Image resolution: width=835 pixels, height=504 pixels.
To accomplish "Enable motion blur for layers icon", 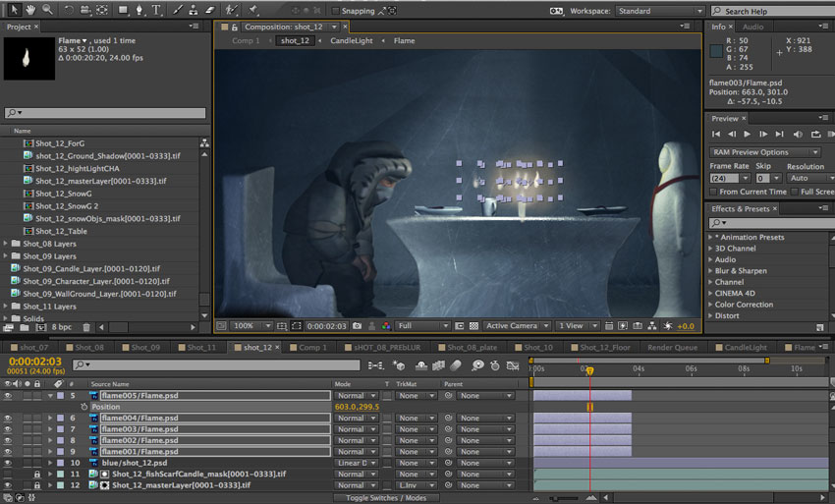I will 456,365.
